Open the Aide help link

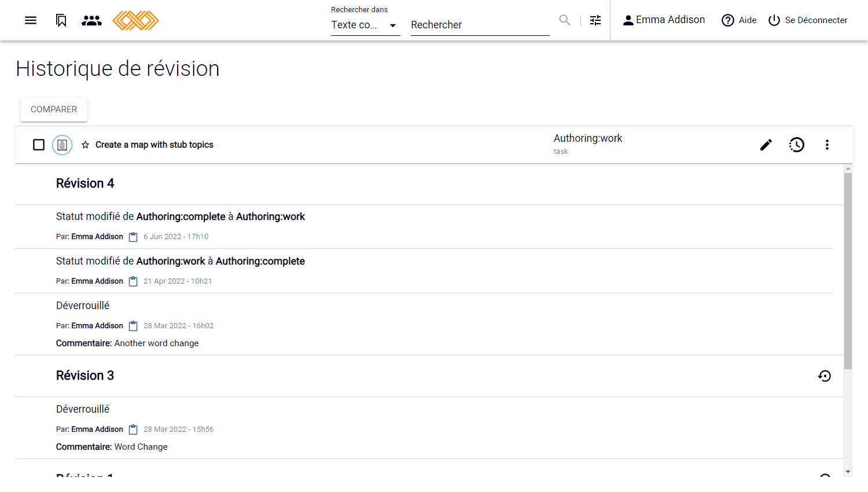pos(739,20)
